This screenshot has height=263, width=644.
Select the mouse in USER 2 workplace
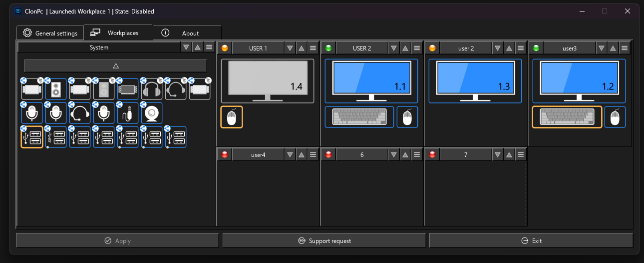407,117
